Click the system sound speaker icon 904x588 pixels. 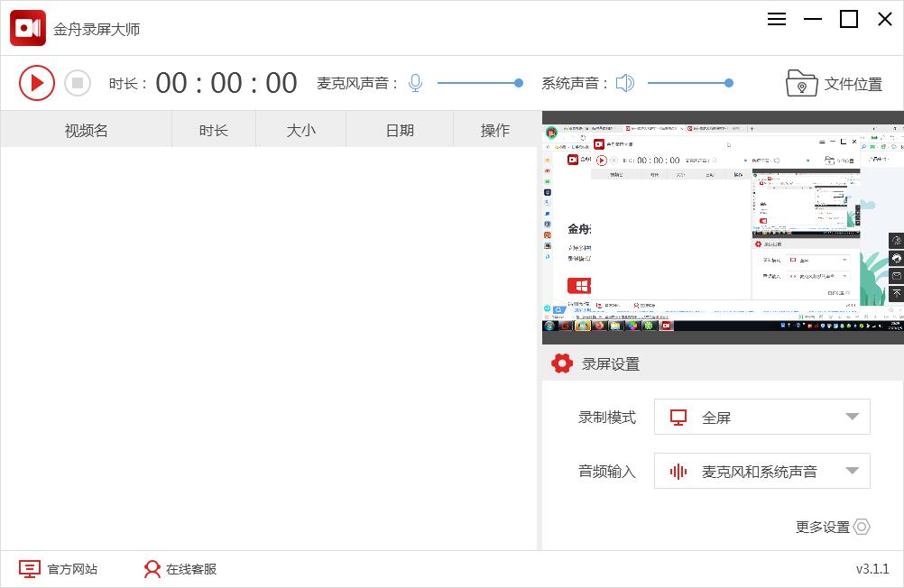click(625, 81)
